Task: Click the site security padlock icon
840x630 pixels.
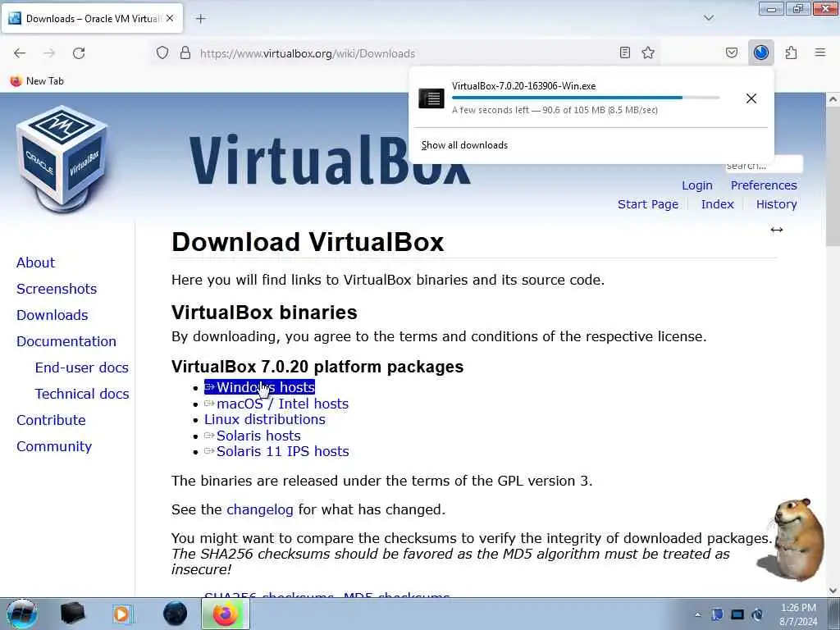Action: pyautogui.click(x=185, y=52)
